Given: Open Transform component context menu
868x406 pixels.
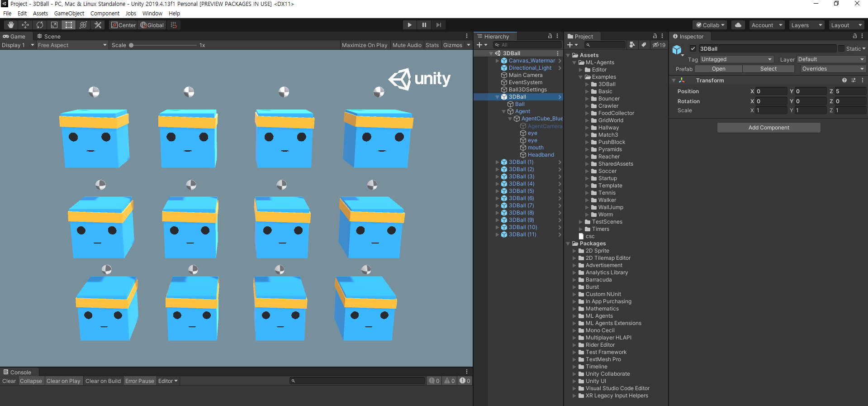Looking at the screenshot, I should tap(863, 80).
